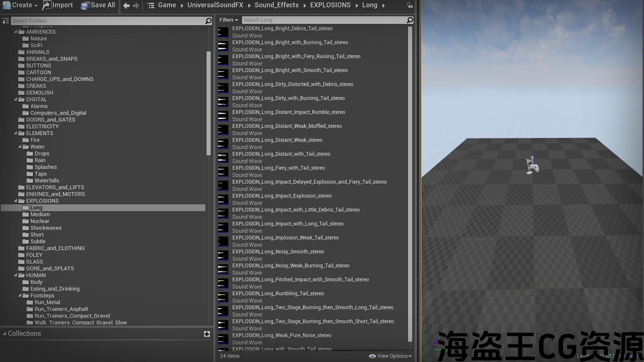Click the Save All disk icon
Screen dimensions: 644x362
[85, 5]
